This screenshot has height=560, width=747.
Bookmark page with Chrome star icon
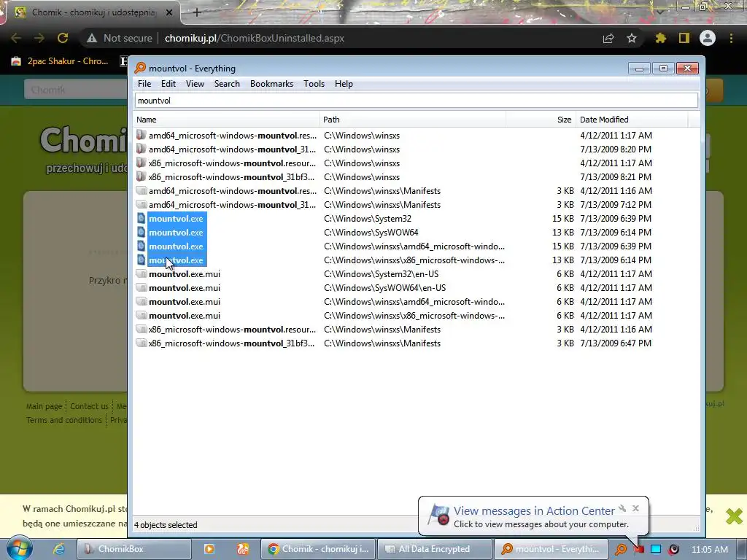(x=632, y=38)
